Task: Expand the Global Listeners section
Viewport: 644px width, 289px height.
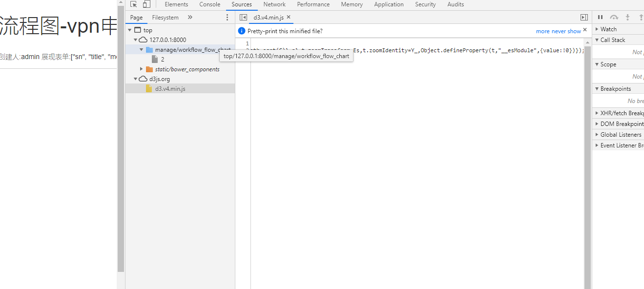Action: tap(597, 135)
